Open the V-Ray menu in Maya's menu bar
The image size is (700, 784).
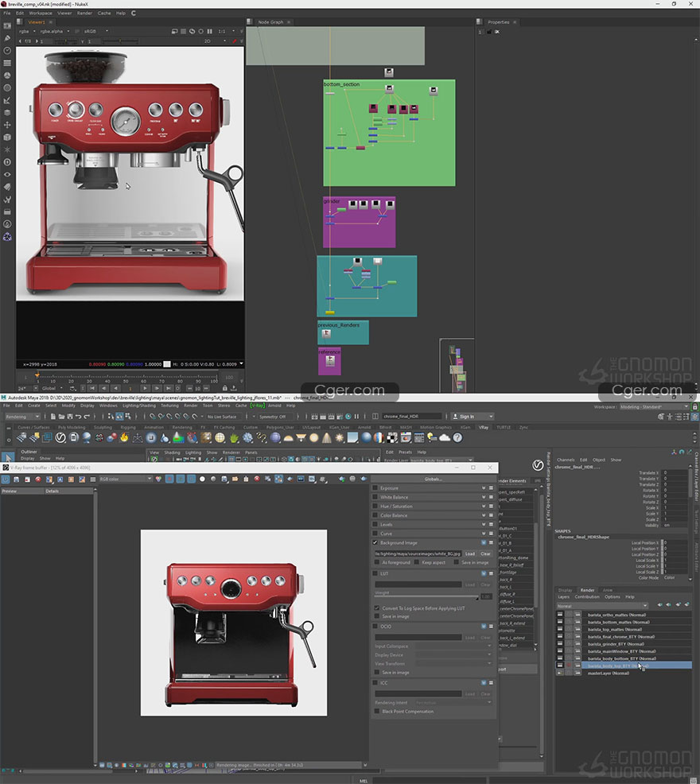(x=258, y=406)
